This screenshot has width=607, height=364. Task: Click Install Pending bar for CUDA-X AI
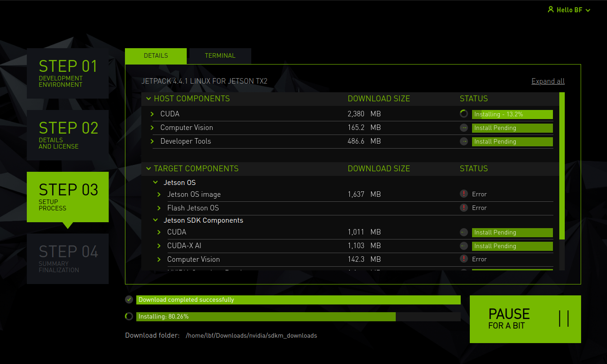512,246
